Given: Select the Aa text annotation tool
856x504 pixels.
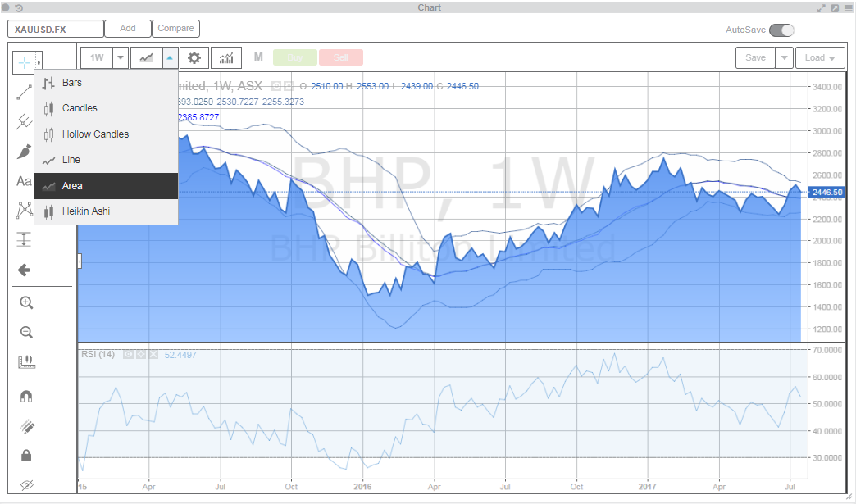Looking at the screenshot, I should click(x=24, y=181).
